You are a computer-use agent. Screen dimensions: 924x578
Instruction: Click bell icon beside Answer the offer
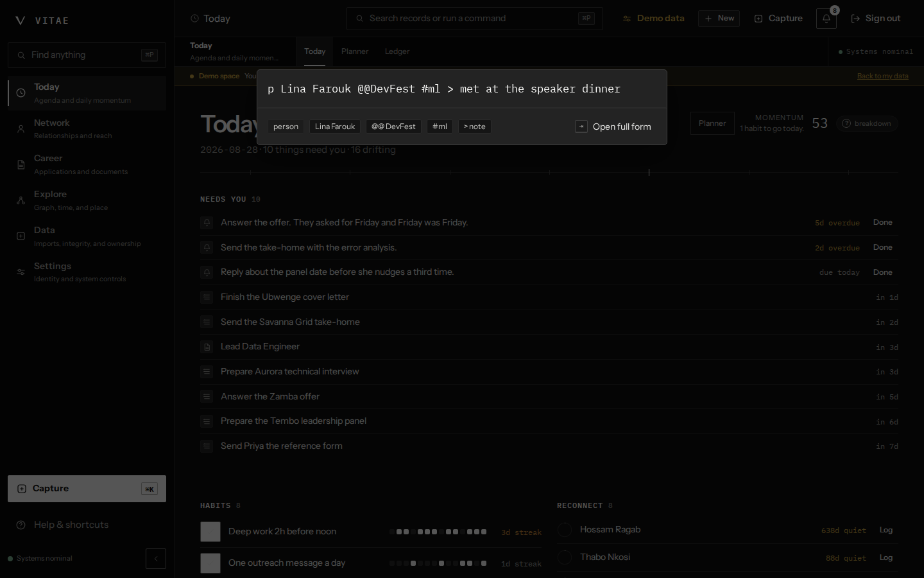pos(207,223)
